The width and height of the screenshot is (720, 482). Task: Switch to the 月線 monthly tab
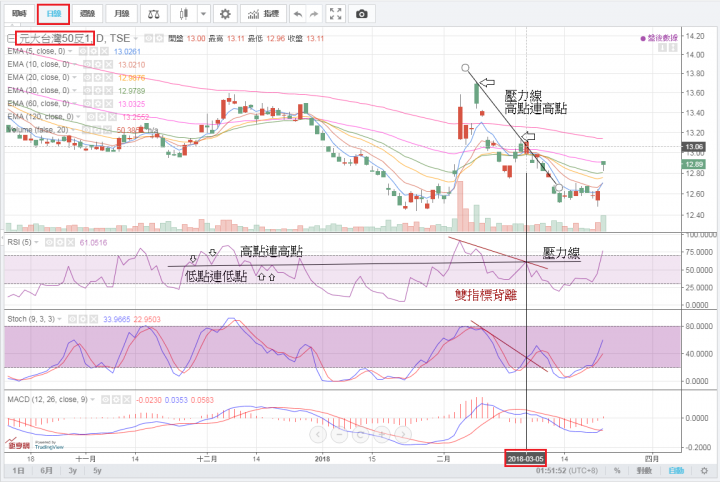pos(121,15)
